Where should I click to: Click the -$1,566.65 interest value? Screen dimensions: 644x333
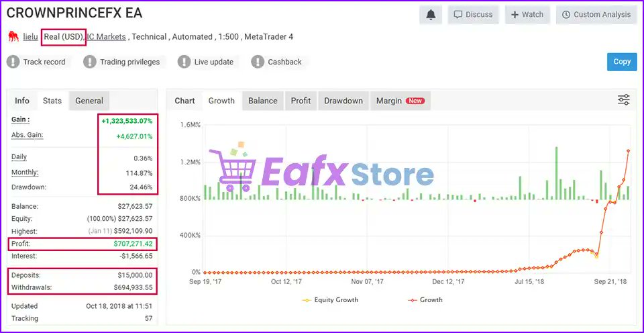pyautogui.click(x=135, y=256)
